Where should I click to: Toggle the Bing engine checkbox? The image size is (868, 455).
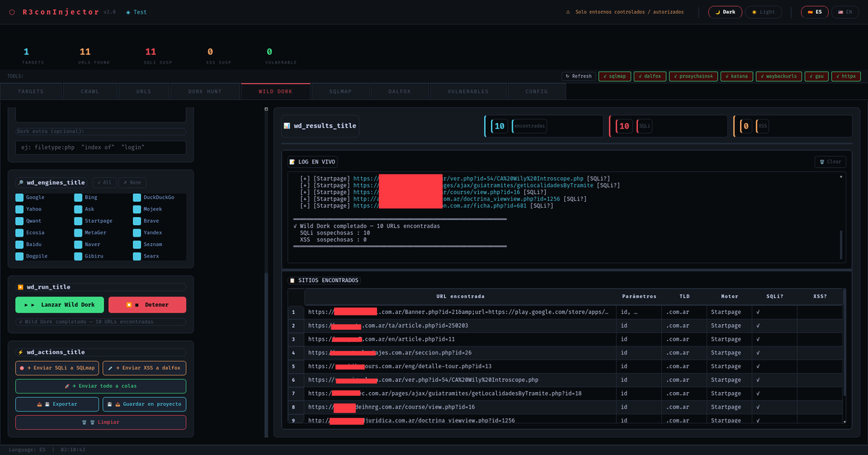tap(78, 197)
